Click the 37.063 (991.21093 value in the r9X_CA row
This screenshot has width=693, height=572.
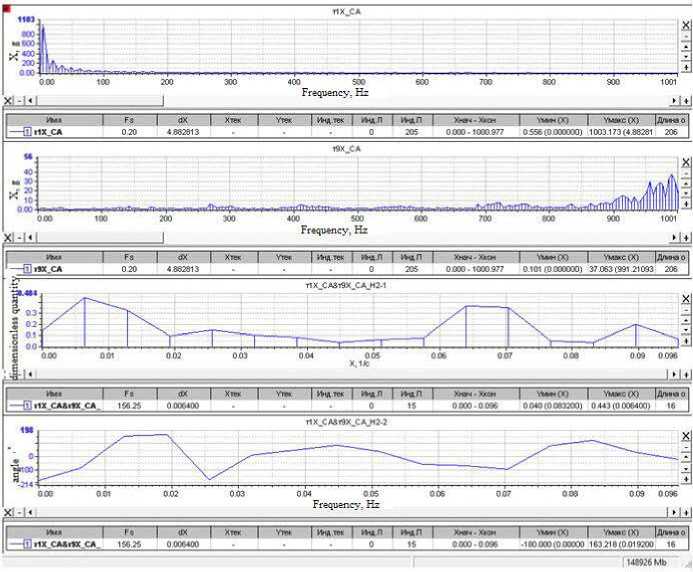tap(621, 269)
